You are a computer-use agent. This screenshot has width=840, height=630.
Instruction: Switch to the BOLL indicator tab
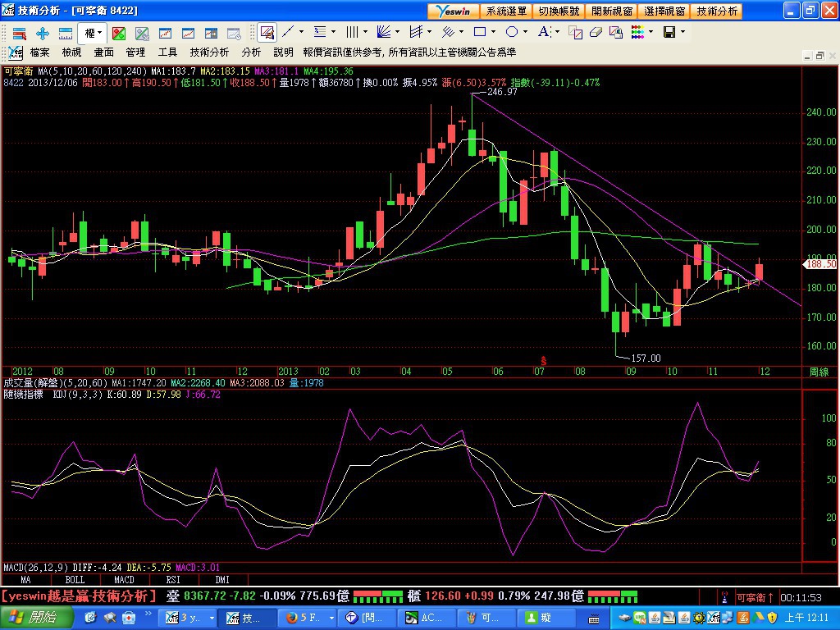point(75,580)
